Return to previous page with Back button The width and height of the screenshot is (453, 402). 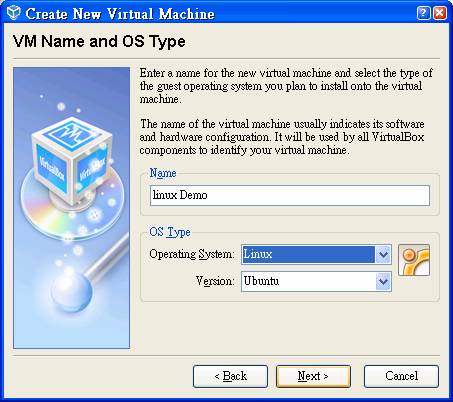[230, 376]
